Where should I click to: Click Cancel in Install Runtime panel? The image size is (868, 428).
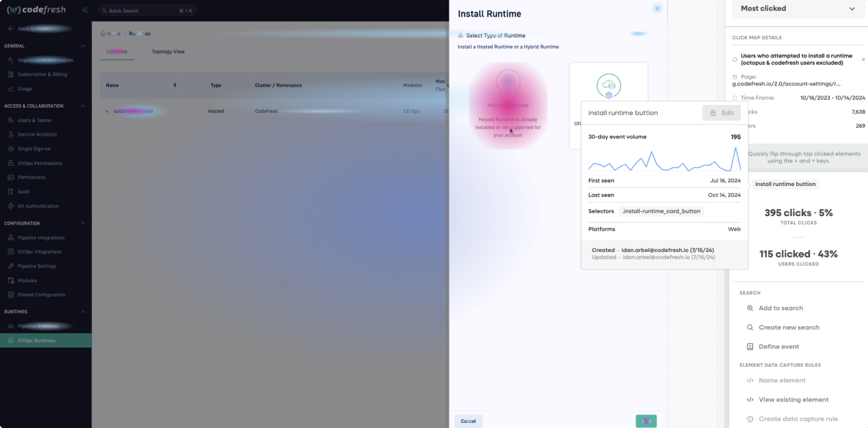pyautogui.click(x=468, y=421)
